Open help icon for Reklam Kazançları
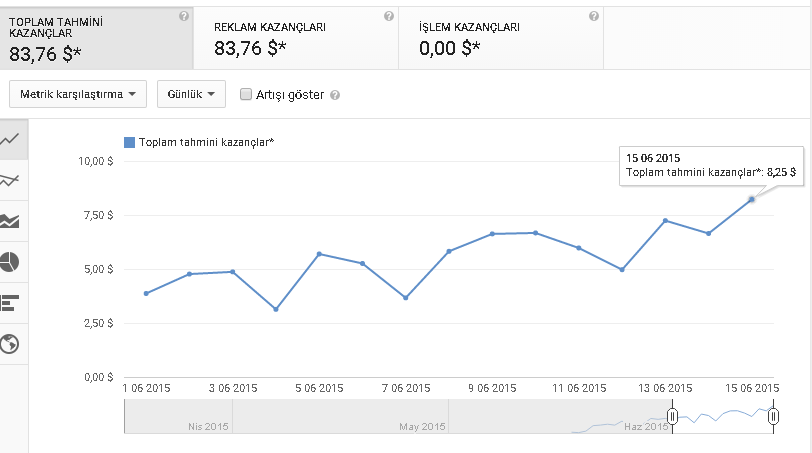Image resolution: width=812 pixels, height=453 pixels. (x=389, y=16)
